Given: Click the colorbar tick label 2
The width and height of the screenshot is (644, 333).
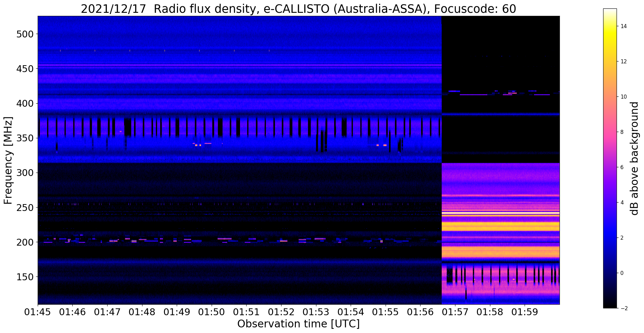Looking at the screenshot, I should 622,238.
